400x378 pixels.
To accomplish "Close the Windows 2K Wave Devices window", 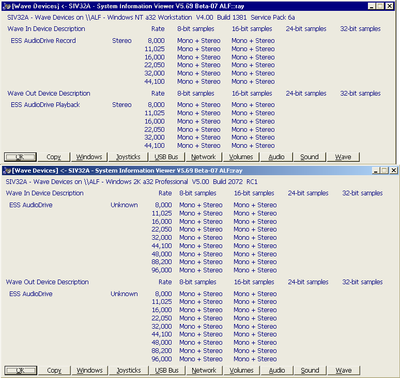I will tap(394, 170).
